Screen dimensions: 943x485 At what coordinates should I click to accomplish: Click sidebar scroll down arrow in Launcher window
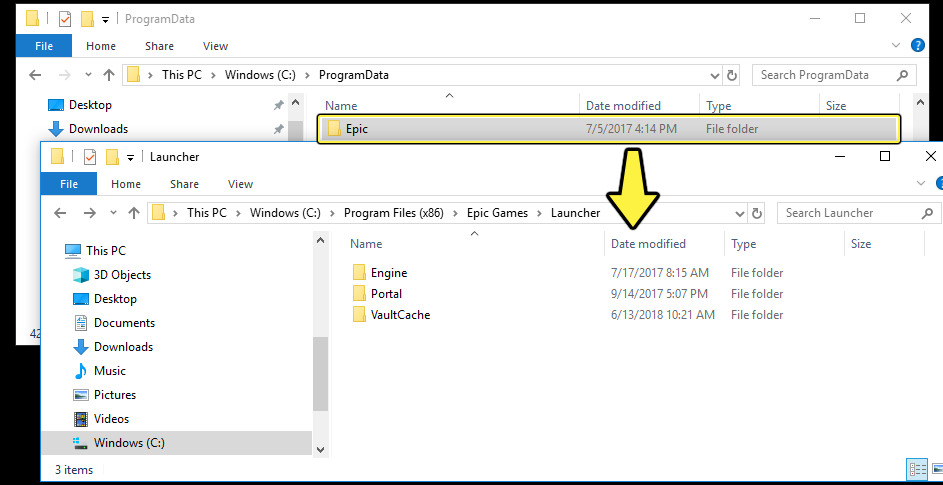pos(320,449)
